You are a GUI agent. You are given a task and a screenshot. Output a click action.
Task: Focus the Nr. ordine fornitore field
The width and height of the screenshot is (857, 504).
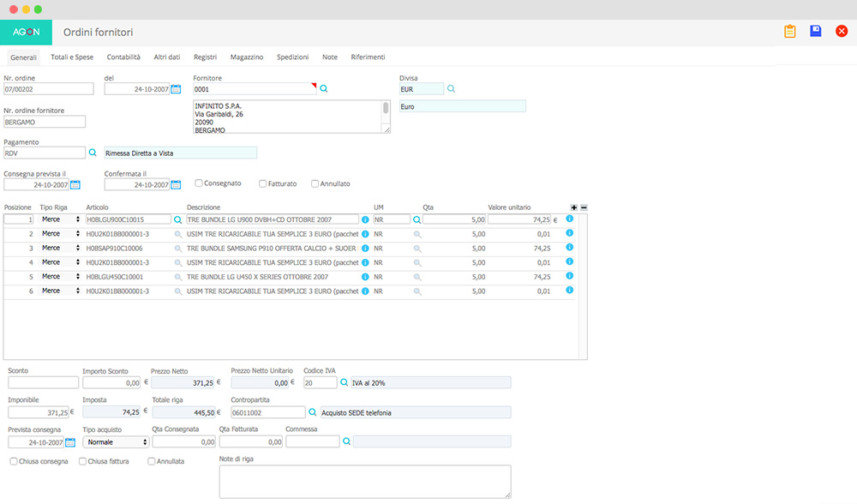[x=45, y=122]
